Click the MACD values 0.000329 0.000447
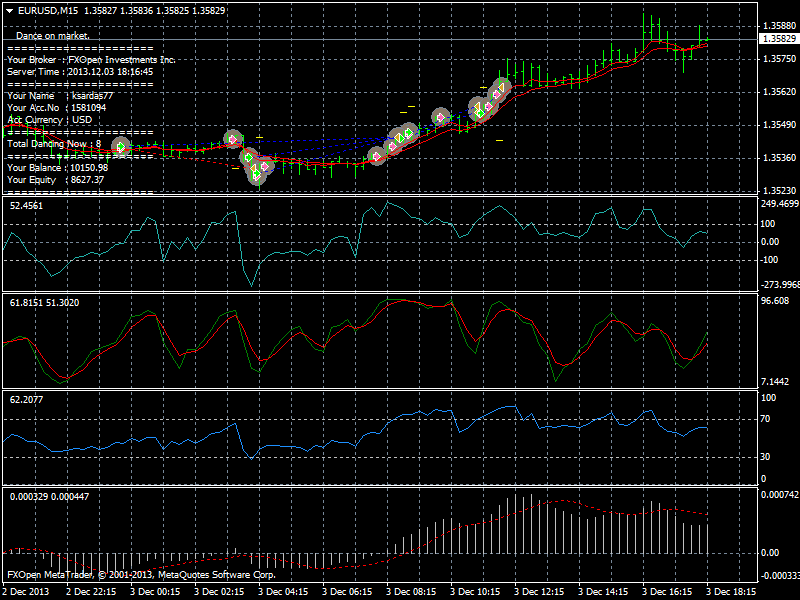Image resolution: width=800 pixels, height=600 pixels. [49, 496]
